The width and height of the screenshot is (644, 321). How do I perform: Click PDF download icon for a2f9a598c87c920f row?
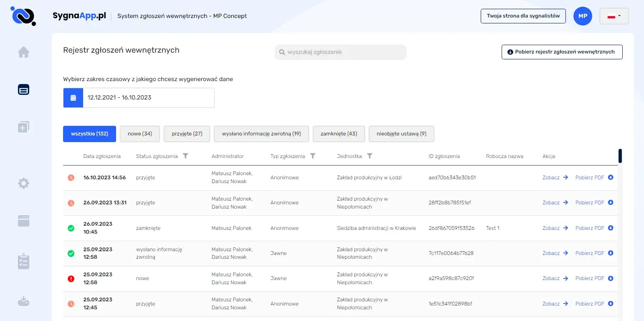[x=611, y=278]
